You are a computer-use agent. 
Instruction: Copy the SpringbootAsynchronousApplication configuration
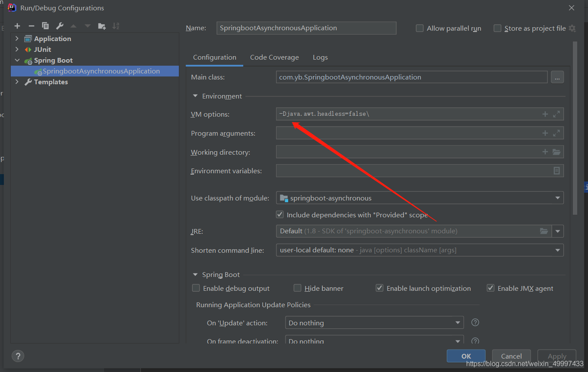coord(45,25)
